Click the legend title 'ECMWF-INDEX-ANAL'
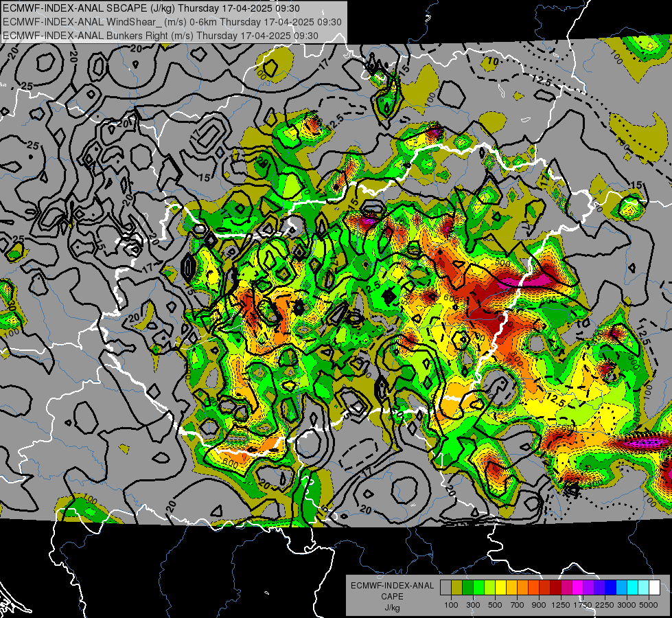672x618 pixels. tap(392, 586)
